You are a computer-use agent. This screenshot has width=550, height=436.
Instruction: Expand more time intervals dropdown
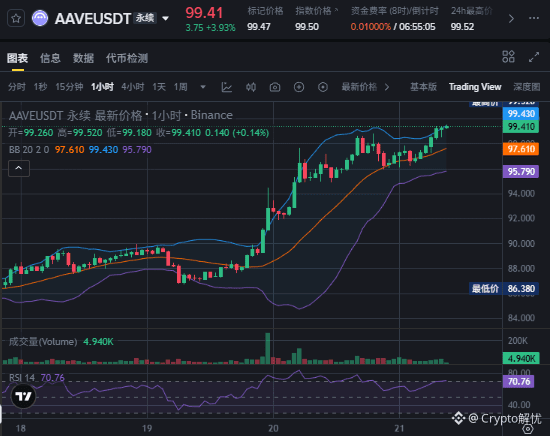(203, 87)
